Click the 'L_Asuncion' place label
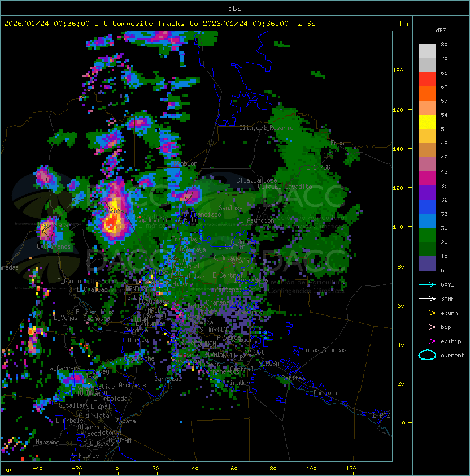Screen dimensions: 470x476 [x=256, y=220]
